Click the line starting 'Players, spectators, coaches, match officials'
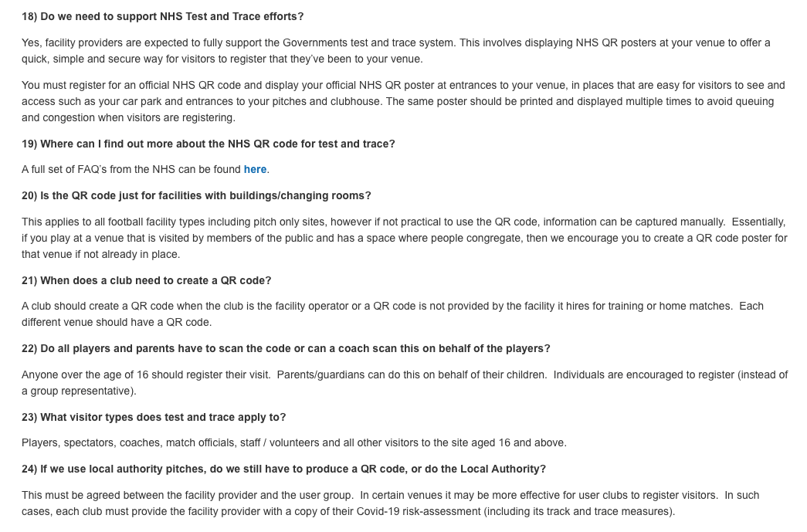Viewport: 807px width, 532px height. (293, 443)
